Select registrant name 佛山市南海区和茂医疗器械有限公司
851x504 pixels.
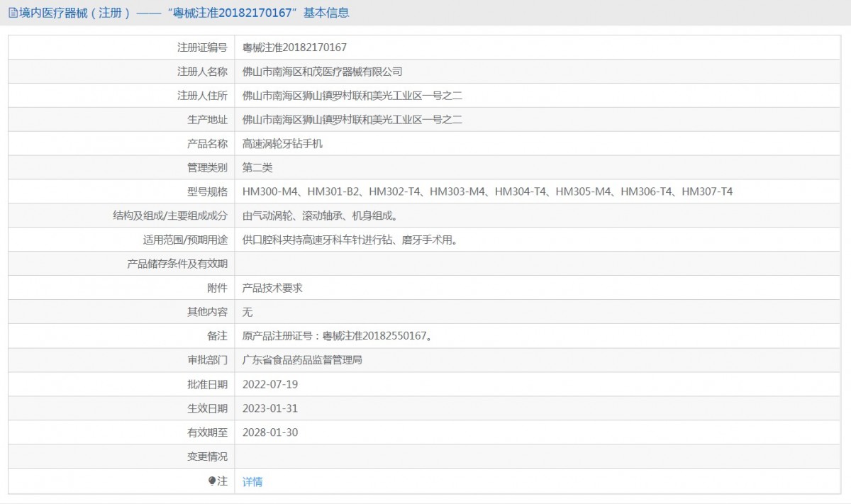point(322,72)
